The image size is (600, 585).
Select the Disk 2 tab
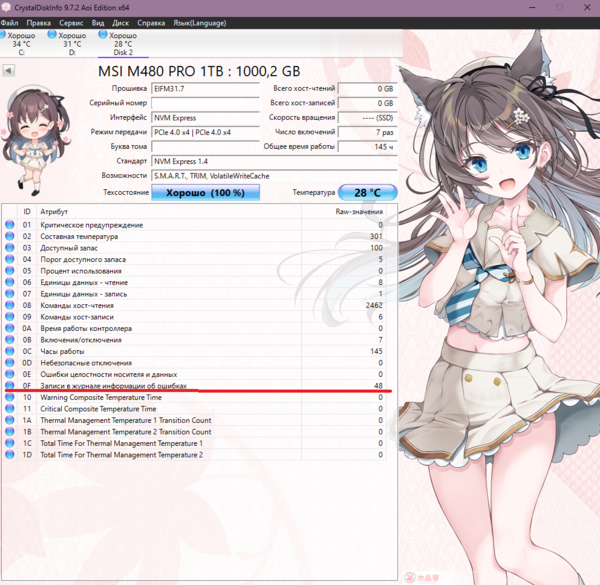[122, 44]
